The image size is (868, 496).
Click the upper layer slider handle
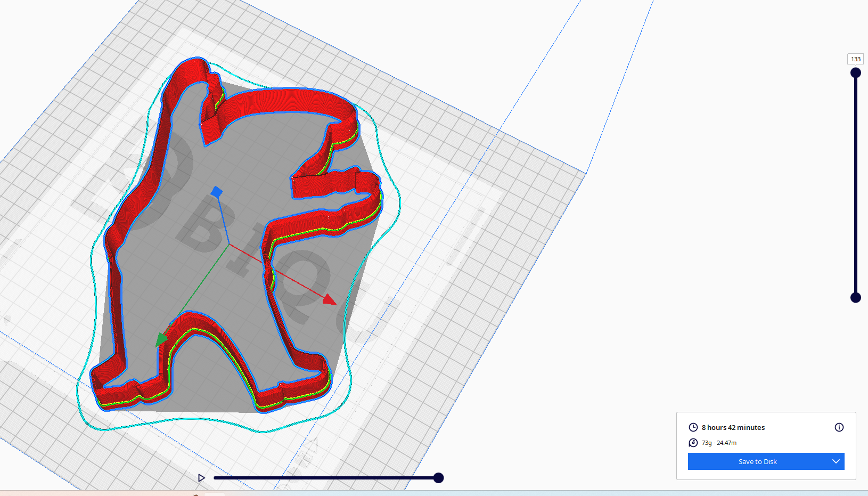[856, 73]
